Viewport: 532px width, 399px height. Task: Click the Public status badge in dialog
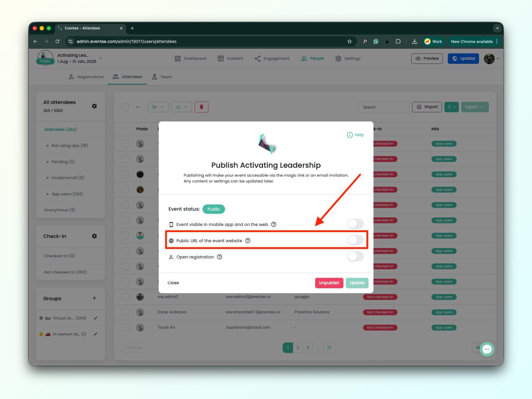[214, 209]
